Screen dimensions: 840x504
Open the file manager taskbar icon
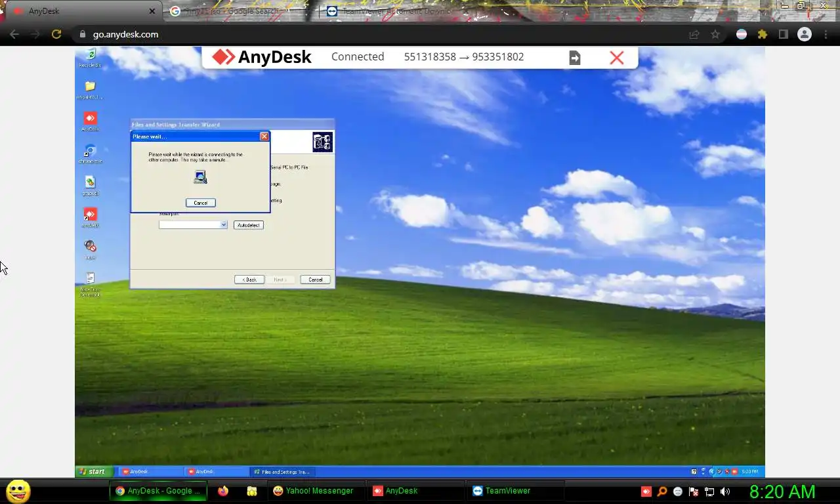point(251,491)
